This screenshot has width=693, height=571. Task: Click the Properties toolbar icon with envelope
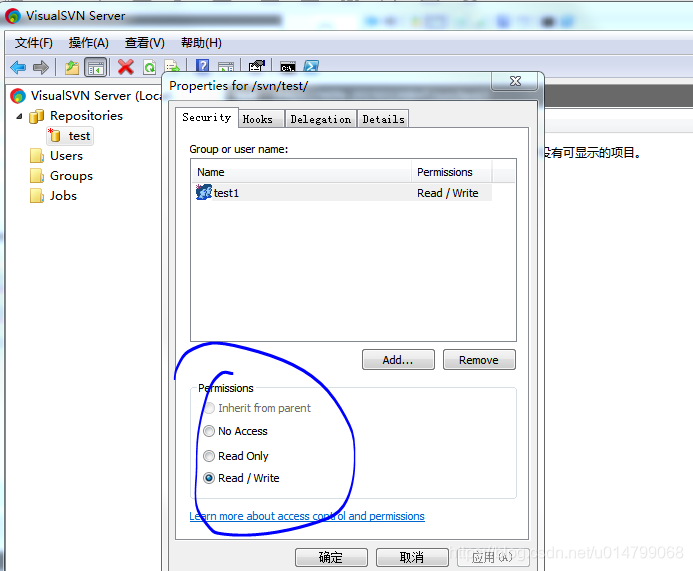coord(257,66)
